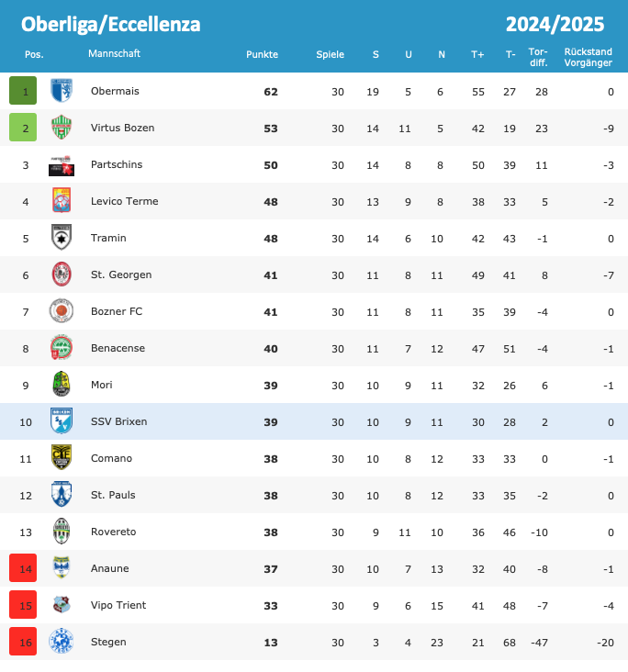
Task: Click the Benacense green round logo
Action: (x=62, y=348)
